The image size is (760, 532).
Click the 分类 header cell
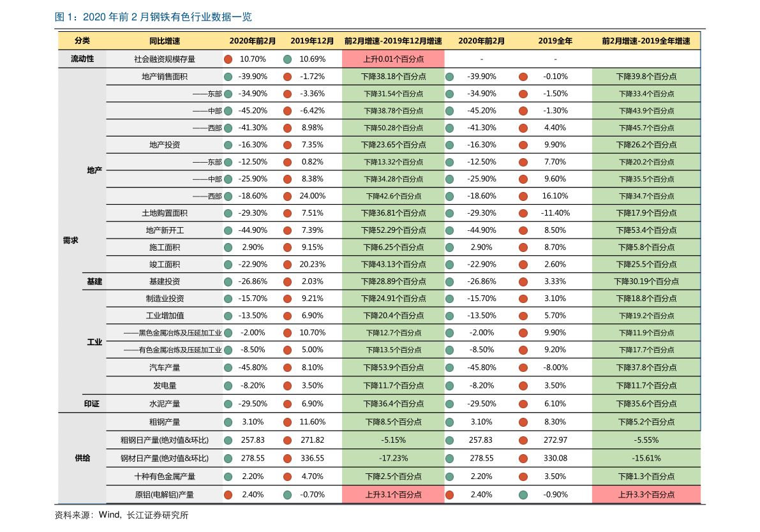pyautogui.click(x=82, y=41)
